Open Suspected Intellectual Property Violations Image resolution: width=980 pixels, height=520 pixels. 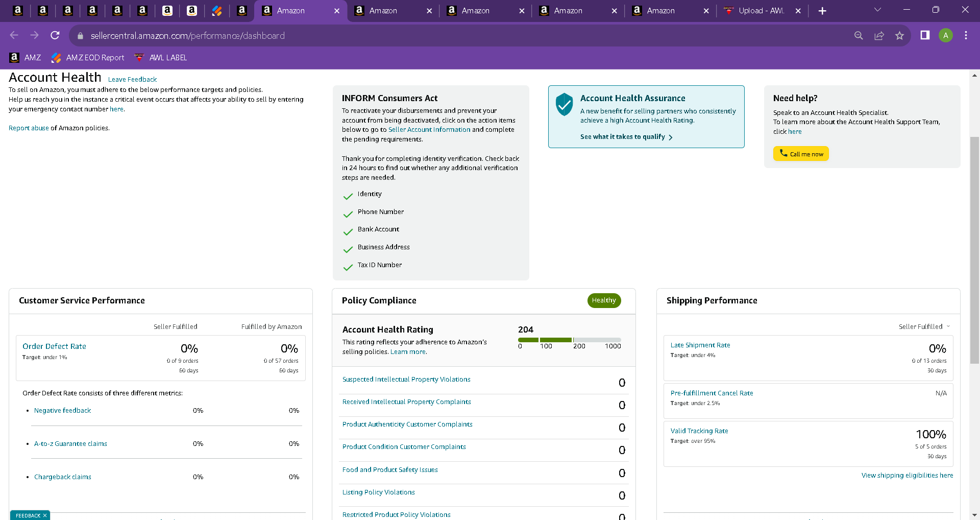[406, 380]
